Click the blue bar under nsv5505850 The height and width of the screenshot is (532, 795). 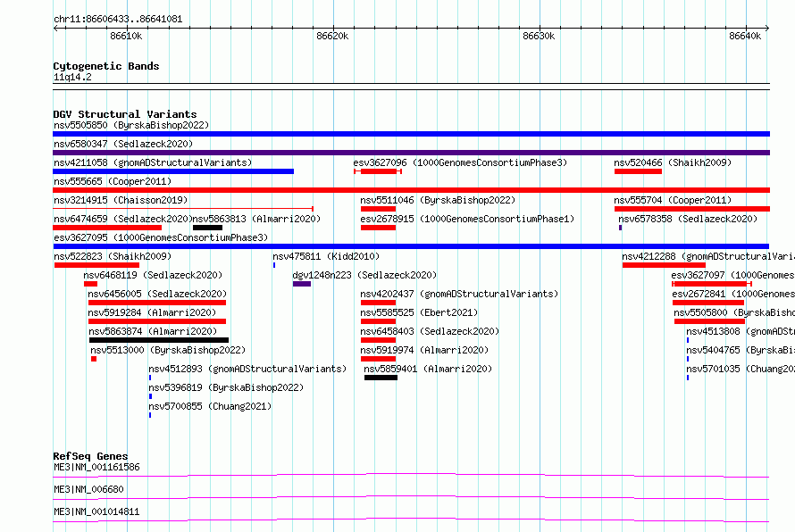[x=411, y=134]
